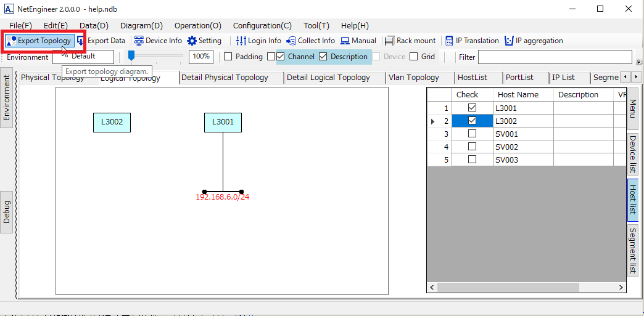Launch the IP Translation tool
Image resolution: width=644 pixels, height=316 pixels.
[x=449, y=41]
